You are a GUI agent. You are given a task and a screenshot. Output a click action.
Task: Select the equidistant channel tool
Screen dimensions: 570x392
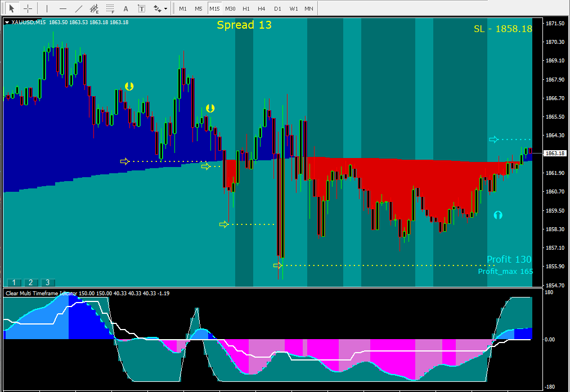pyautogui.click(x=95, y=8)
